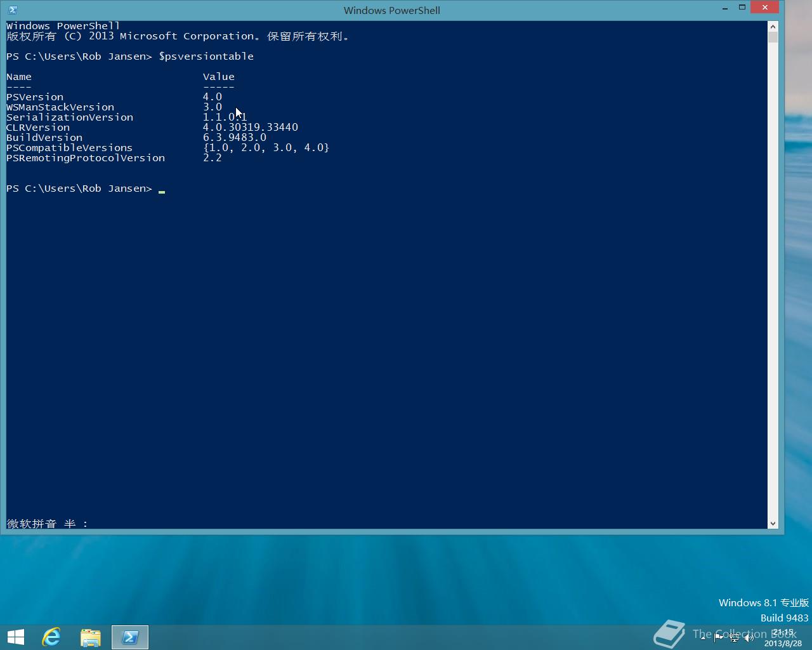Maximize the Windows PowerShell window

tap(742, 8)
